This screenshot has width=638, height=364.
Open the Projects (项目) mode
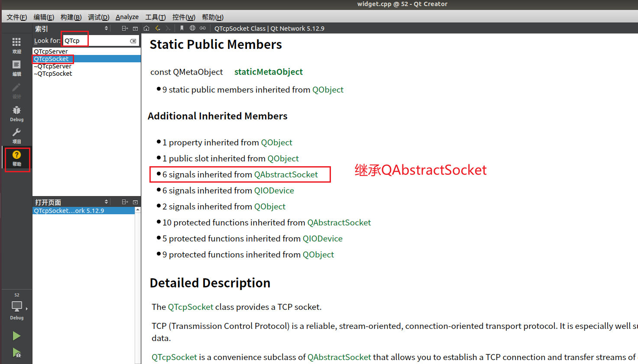[16, 135]
